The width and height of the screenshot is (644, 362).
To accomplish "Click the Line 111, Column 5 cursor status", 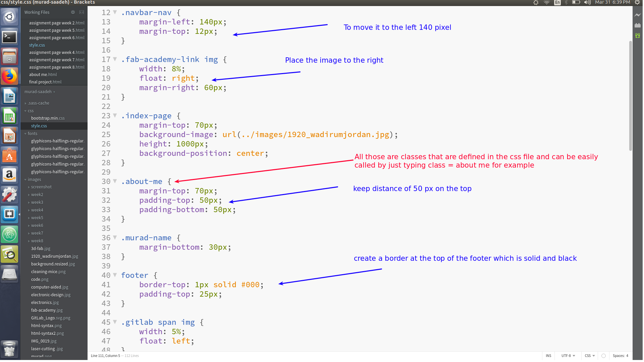I will tap(105, 356).
